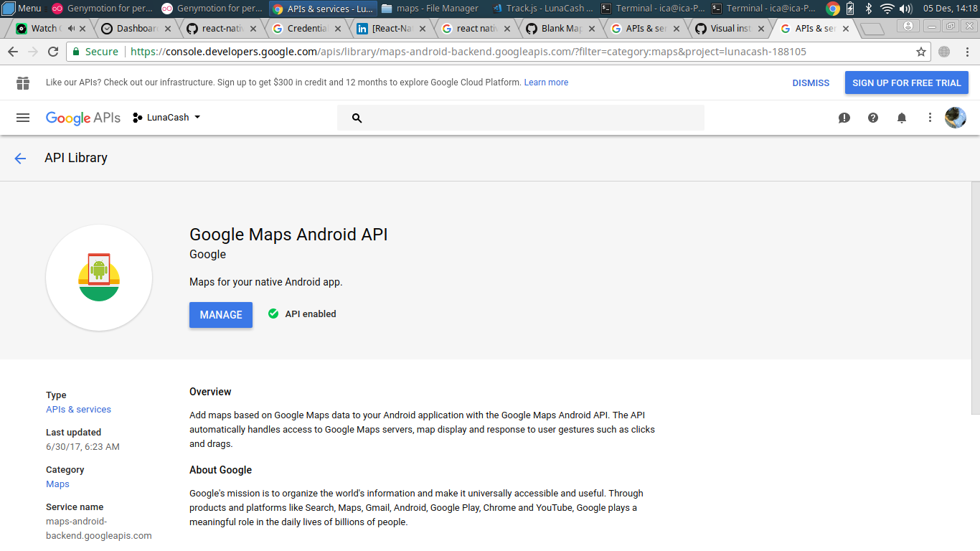The width and height of the screenshot is (980, 551).
Task: Open the desktop Menu button
Action: (x=22, y=9)
